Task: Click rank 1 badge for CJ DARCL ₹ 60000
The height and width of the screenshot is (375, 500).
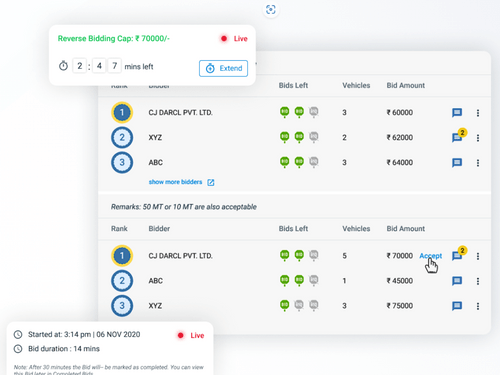Action: click(122, 112)
